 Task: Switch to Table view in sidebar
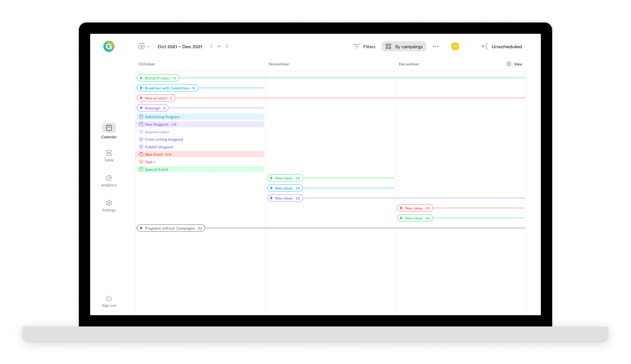click(109, 153)
